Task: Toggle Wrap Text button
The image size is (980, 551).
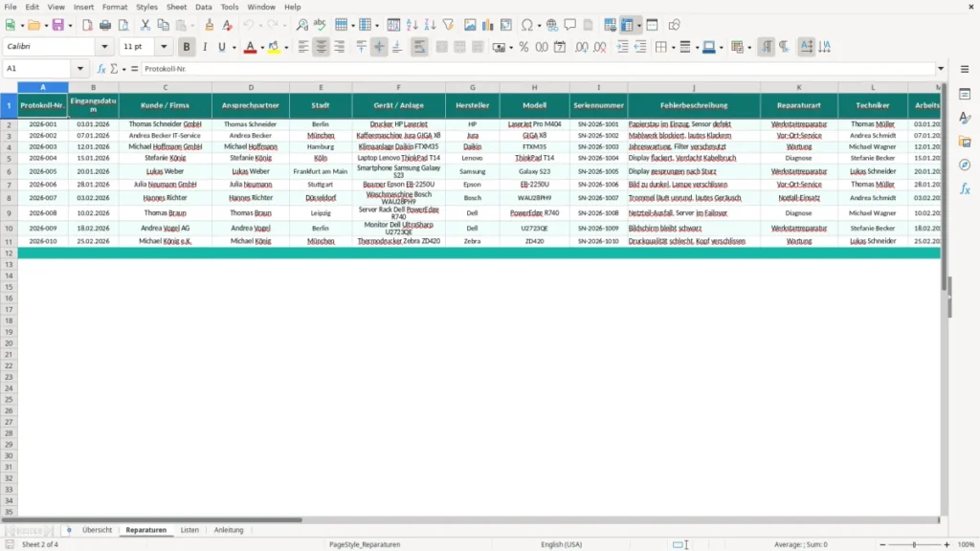Action: coord(419,47)
